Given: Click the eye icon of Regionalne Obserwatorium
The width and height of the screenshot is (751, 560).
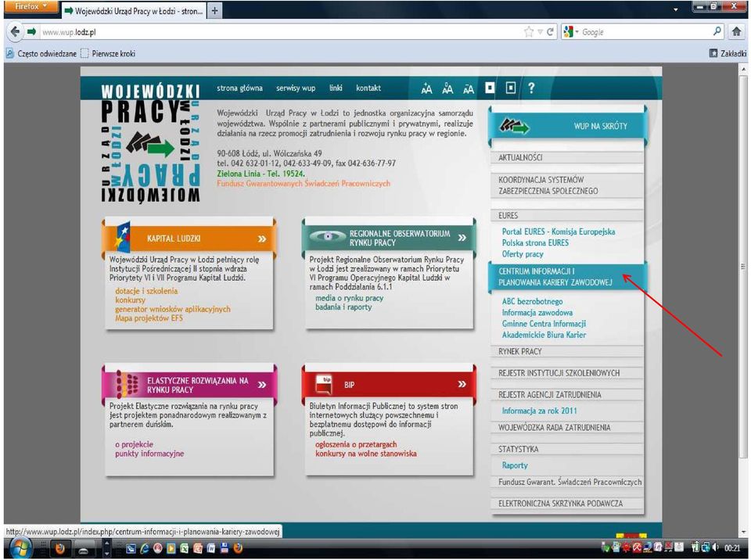Looking at the screenshot, I should click(x=328, y=236).
